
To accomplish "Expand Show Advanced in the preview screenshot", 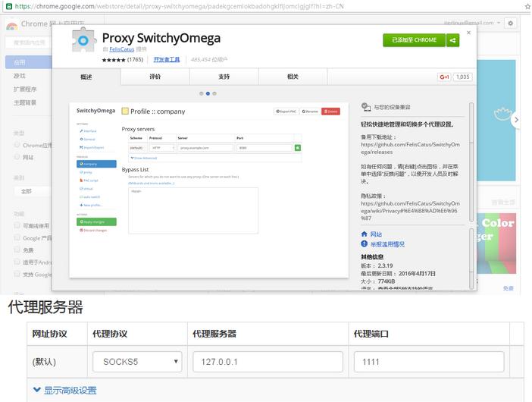I will click(143, 158).
